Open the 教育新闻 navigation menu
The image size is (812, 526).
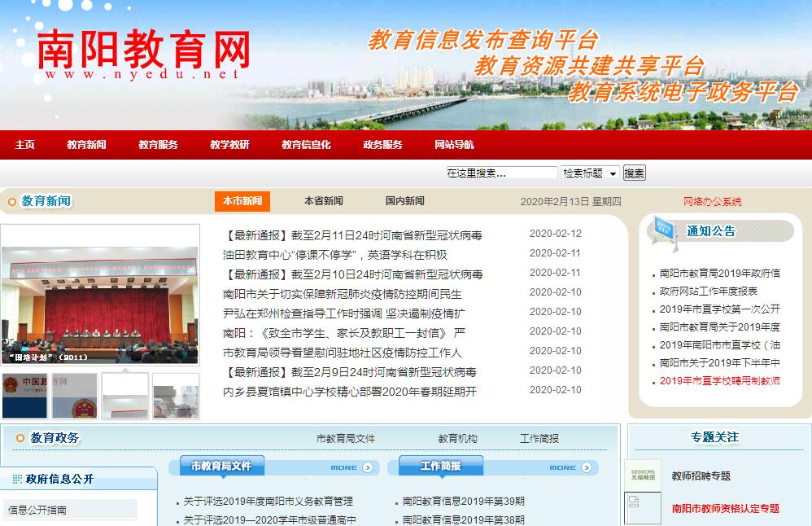86,145
